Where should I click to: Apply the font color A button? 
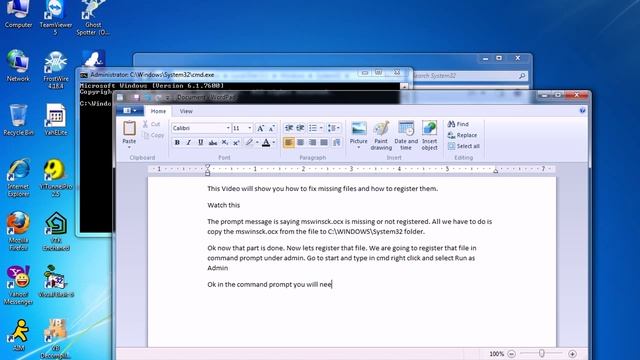(266, 142)
